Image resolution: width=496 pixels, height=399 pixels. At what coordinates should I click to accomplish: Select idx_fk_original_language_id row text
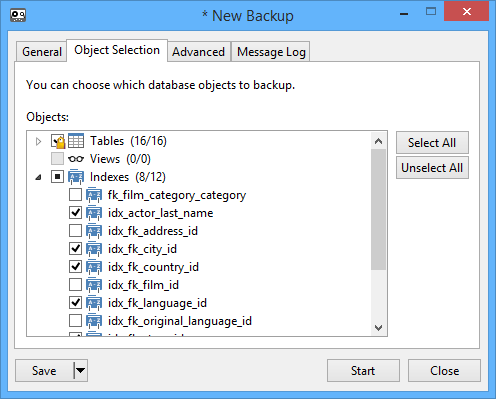point(180,321)
